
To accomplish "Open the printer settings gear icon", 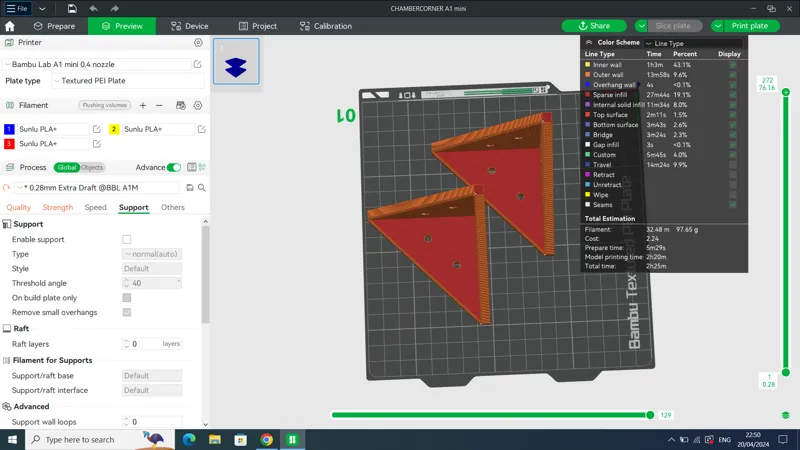I will point(198,43).
